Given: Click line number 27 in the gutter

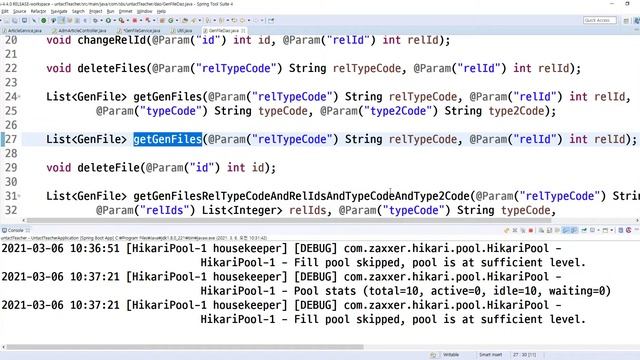Looking at the screenshot, I should pos(11,139).
